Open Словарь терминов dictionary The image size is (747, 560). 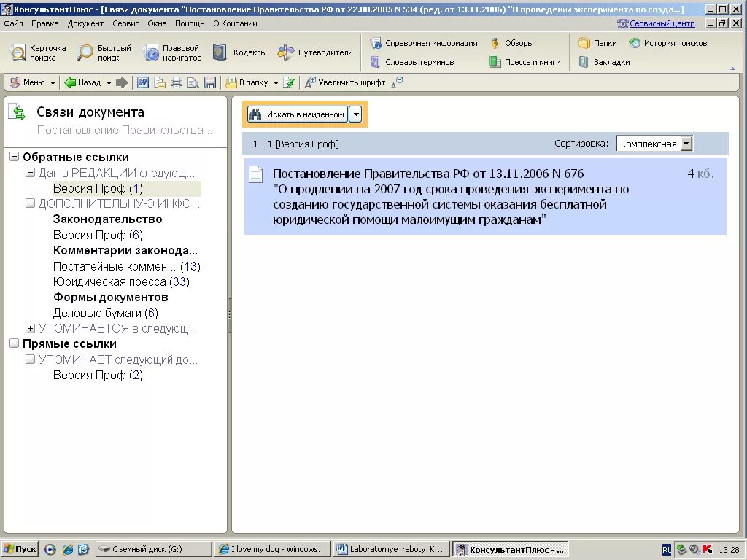412,62
